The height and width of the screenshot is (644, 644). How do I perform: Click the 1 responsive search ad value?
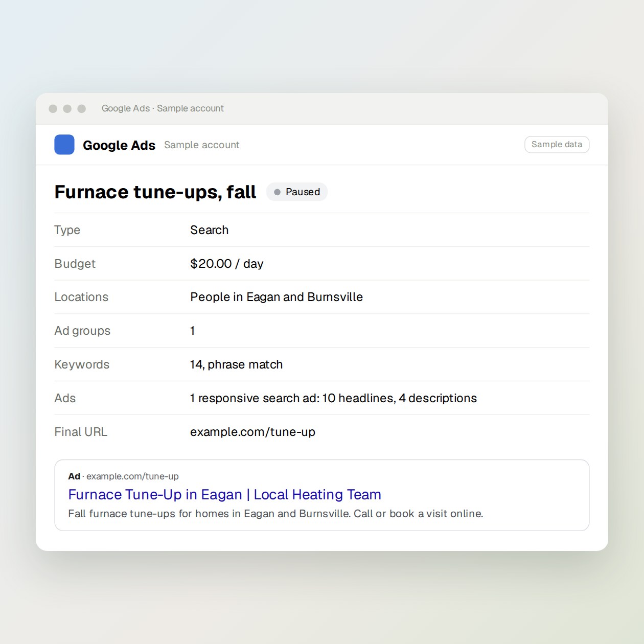pyautogui.click(x=333, y=398)
